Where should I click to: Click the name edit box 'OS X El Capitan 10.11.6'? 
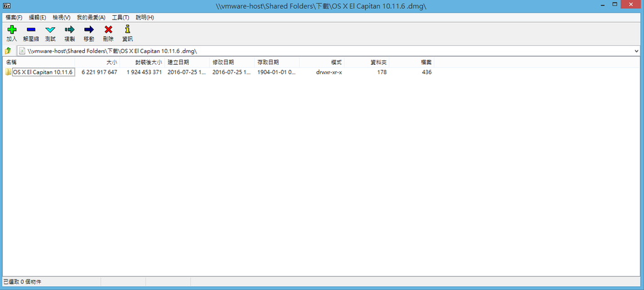pyautogui.click(x=43, y=72)
